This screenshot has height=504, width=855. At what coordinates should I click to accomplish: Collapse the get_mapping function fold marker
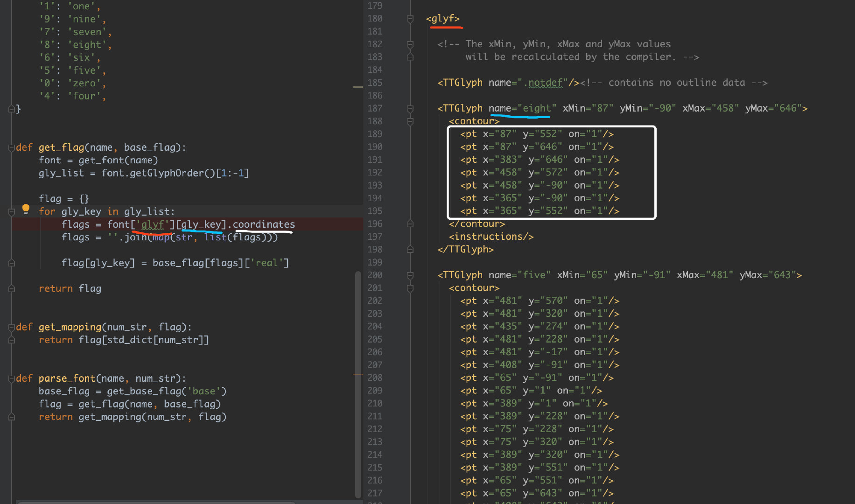[x=12, y=328]
